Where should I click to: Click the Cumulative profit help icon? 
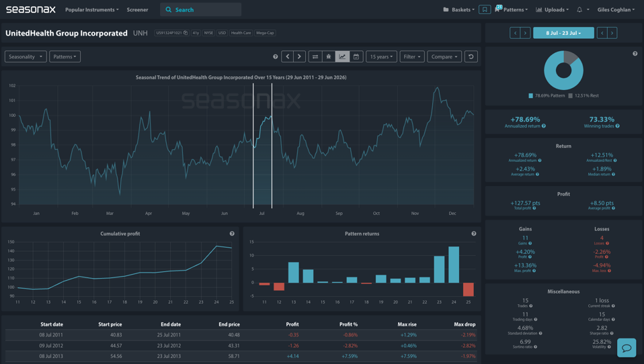(x=232, y=234)
